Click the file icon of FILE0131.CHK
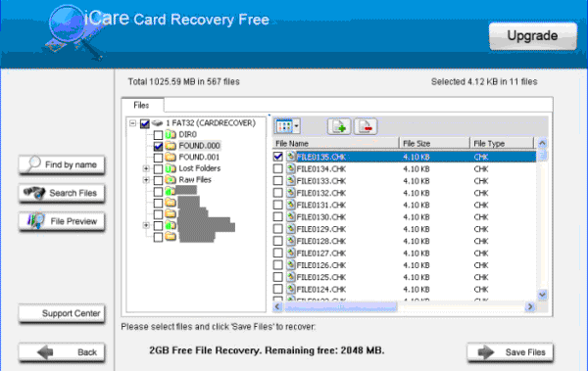The height and width of the screenshot is (371, 588). pos(291,205)
